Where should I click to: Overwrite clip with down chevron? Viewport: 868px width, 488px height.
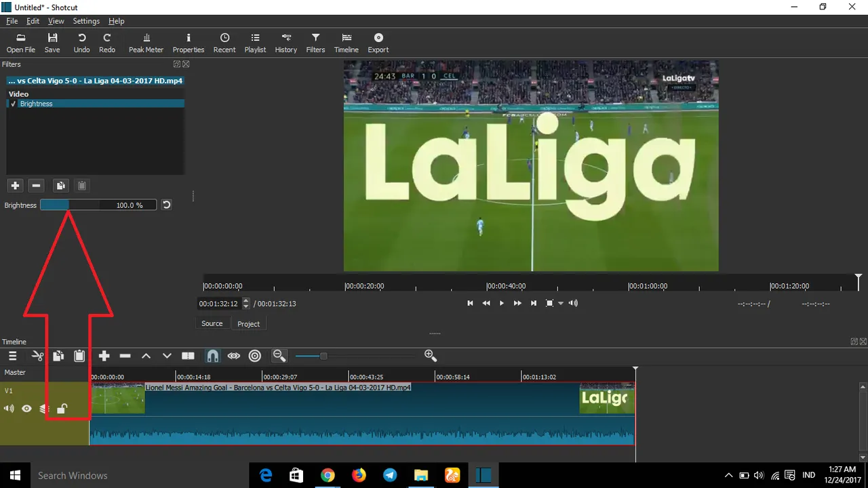coord(167,356)
